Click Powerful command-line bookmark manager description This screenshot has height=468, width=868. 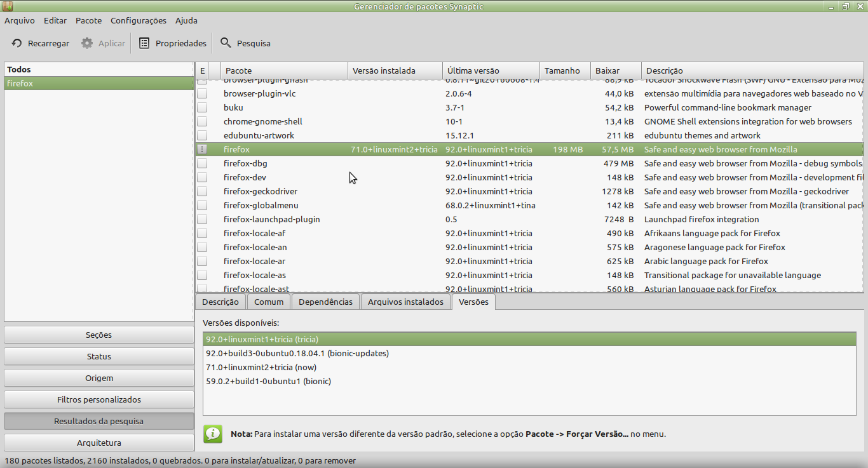(728, 107)
